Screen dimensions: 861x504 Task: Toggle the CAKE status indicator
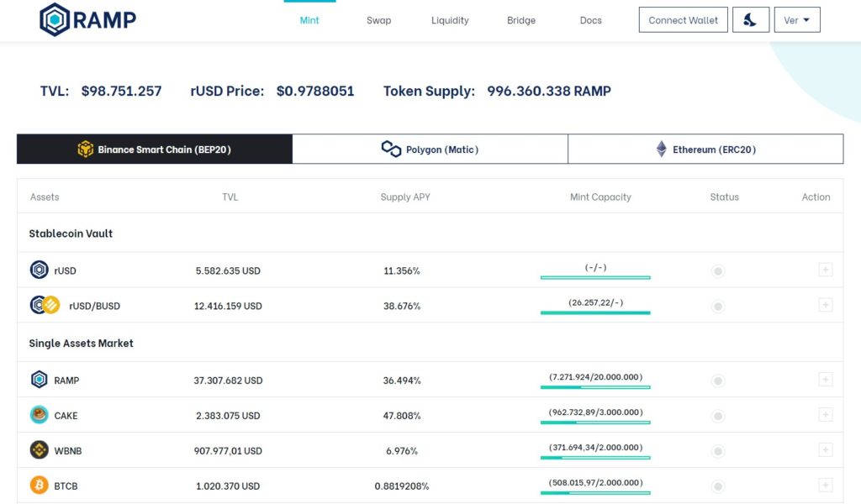pyautogui.click(x=718, y=416)
